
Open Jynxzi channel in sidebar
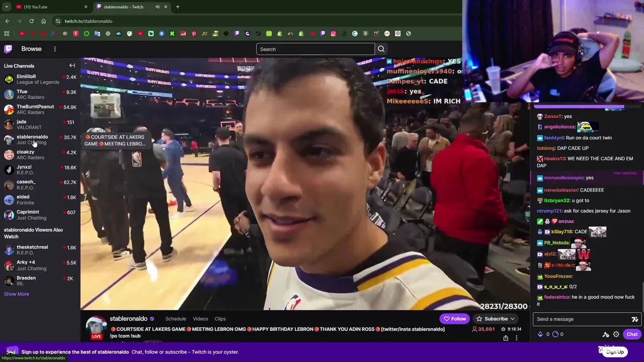(x=40, y=170)
